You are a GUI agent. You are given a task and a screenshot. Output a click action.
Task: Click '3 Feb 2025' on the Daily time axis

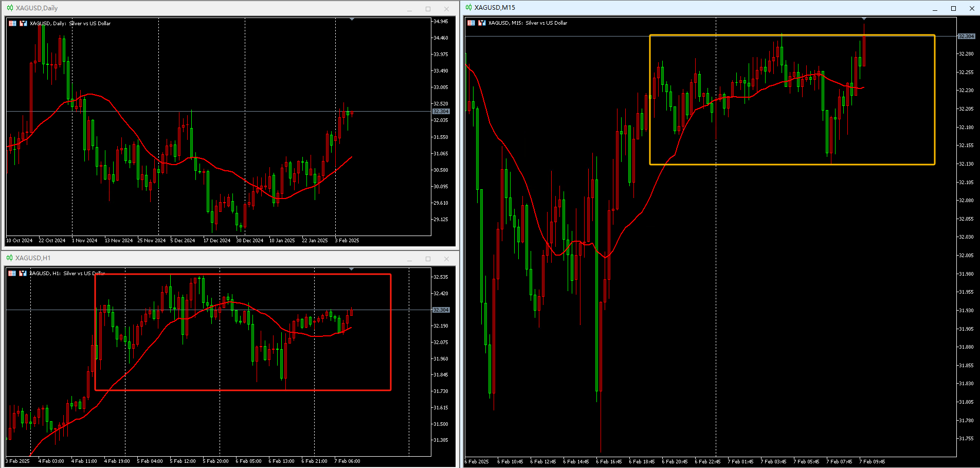click(347, 241)
